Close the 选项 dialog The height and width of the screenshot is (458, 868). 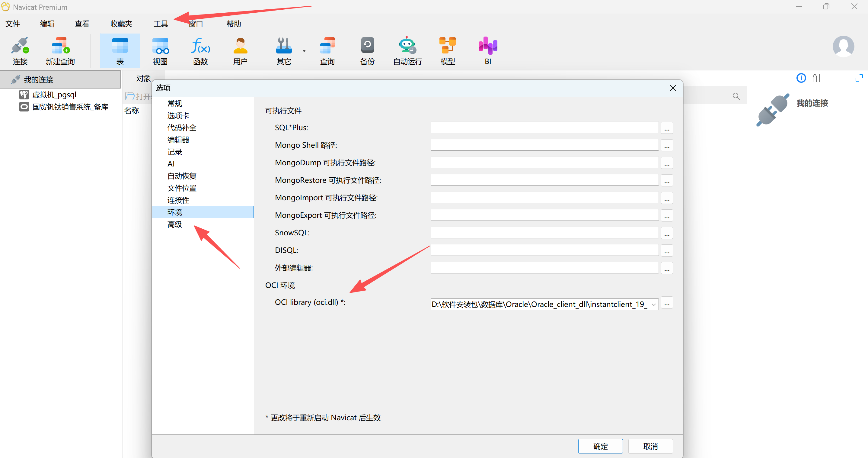coord(672,88)
